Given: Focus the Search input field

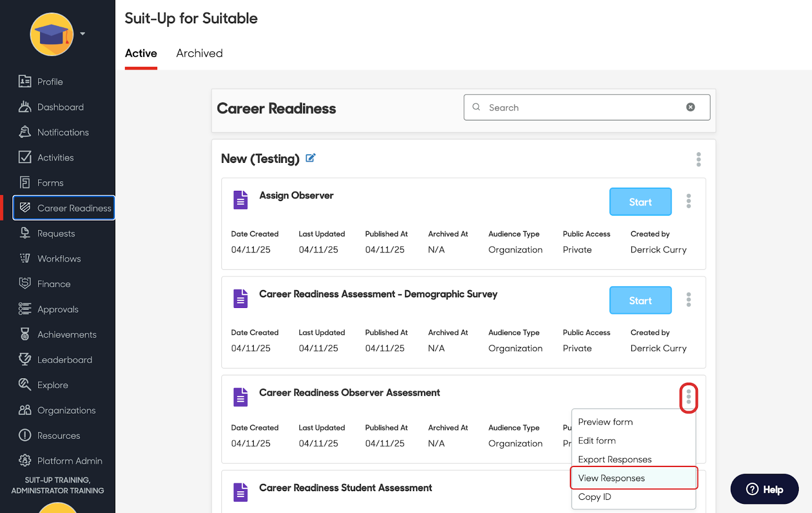Looking at the screenshot, I should click(x=587, y=107).
